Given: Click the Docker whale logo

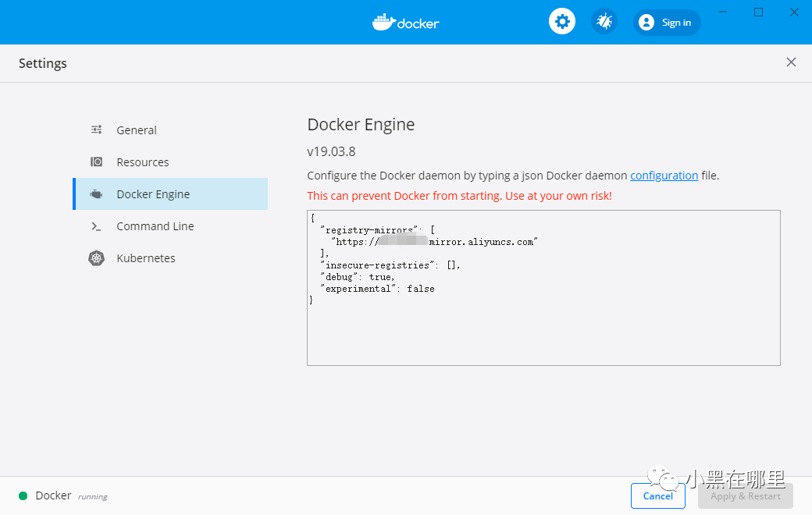Looking at the screenshot, I should pyautogui.click(x=405, y=23).
